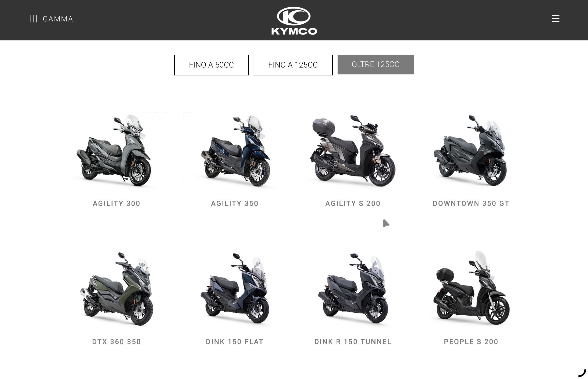Open the Agility 350 scooter image
The image size is (588, 379).
pyautogui.click(x=235, y=151)
